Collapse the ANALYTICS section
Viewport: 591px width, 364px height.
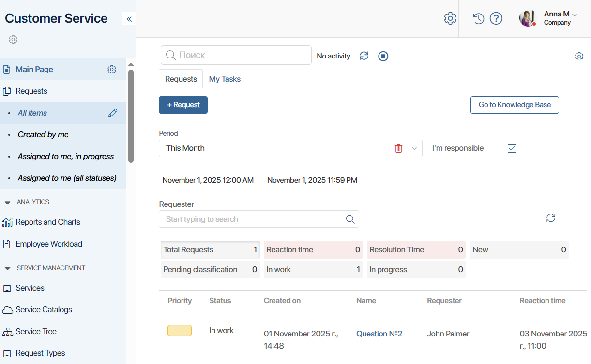8,202
